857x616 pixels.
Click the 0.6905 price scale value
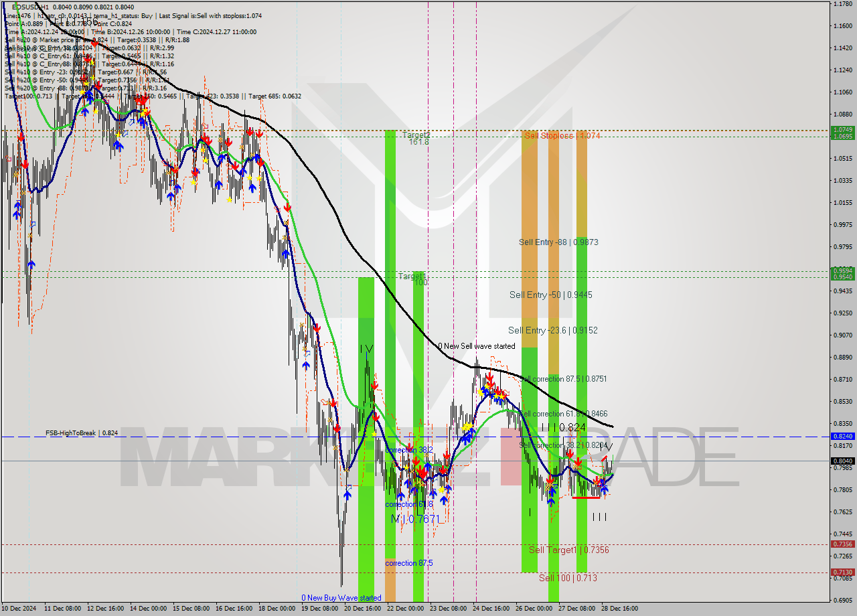(842, 601)
